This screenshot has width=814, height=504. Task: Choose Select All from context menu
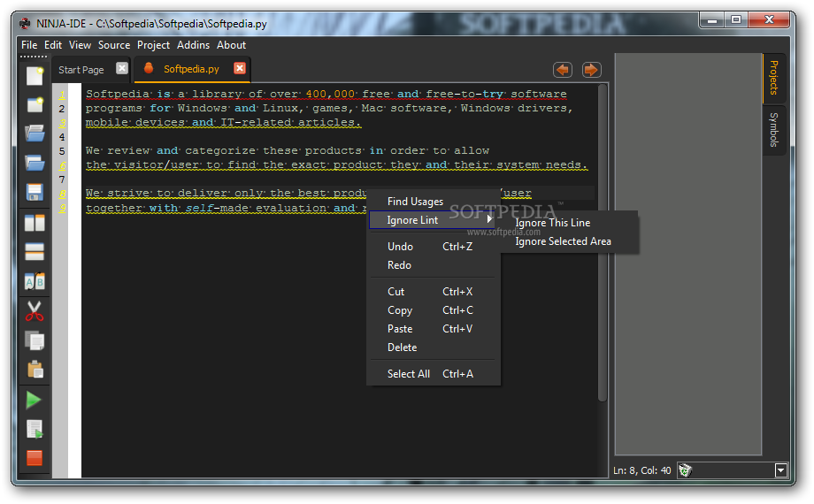pyautogui.click(x=432, y=374)
